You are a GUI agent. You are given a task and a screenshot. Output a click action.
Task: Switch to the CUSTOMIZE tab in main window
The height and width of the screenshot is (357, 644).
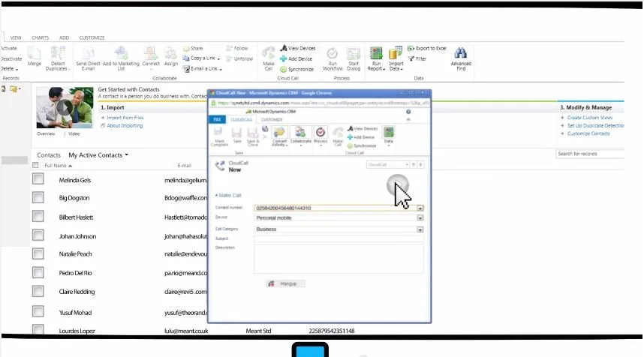point(92,37)
